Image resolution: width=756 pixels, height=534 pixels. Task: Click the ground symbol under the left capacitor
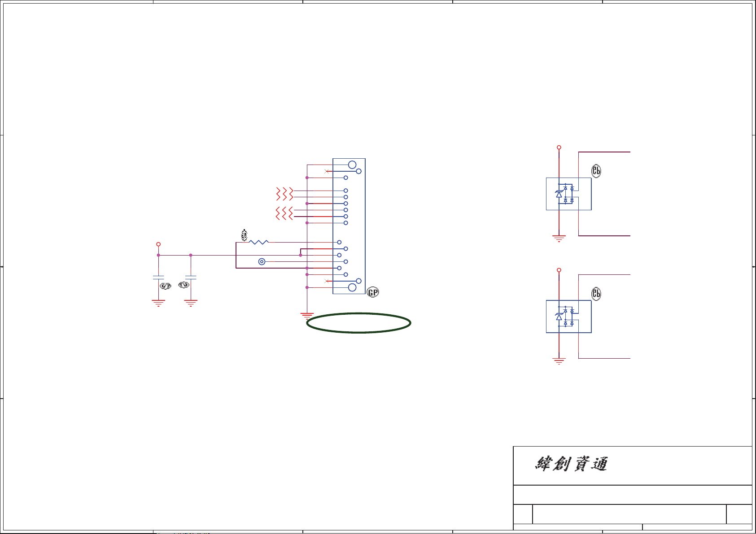click(x=158, y=303)
